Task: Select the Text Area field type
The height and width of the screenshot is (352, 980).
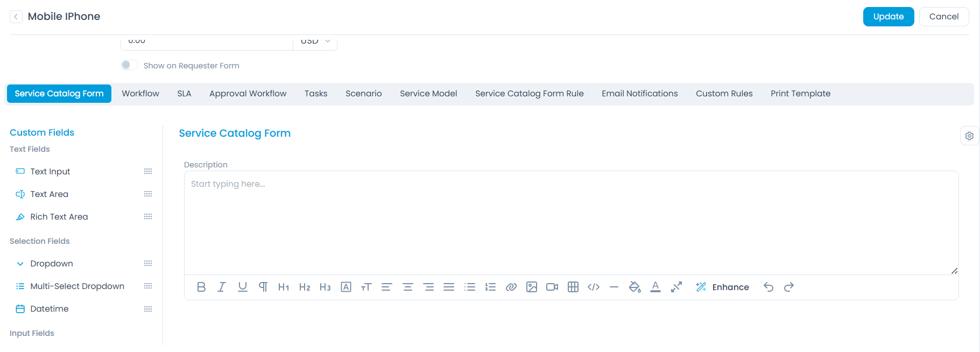Action: [49, 194]
